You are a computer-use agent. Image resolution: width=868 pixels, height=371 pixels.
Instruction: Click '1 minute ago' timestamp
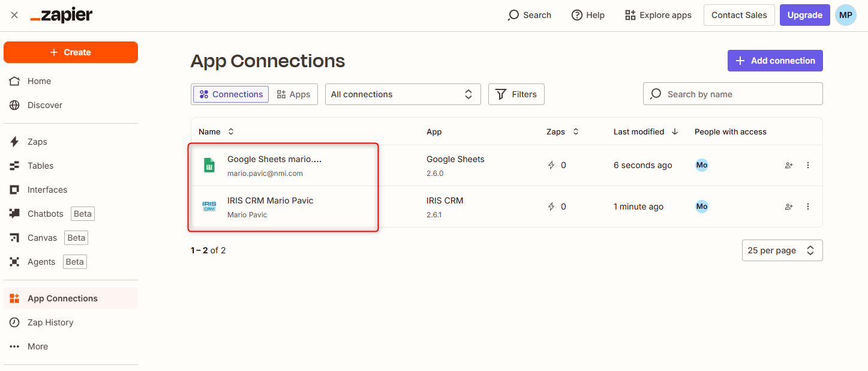click(x=639, y=207)
